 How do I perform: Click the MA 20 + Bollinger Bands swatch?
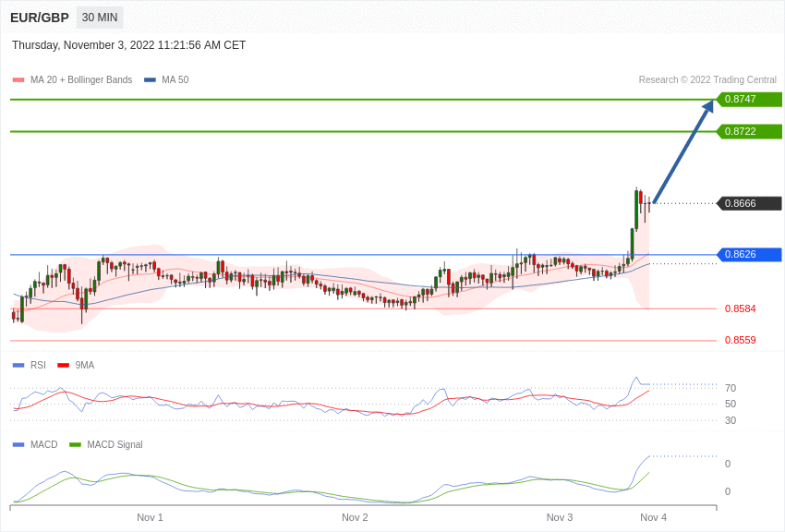tap(18, 80)
